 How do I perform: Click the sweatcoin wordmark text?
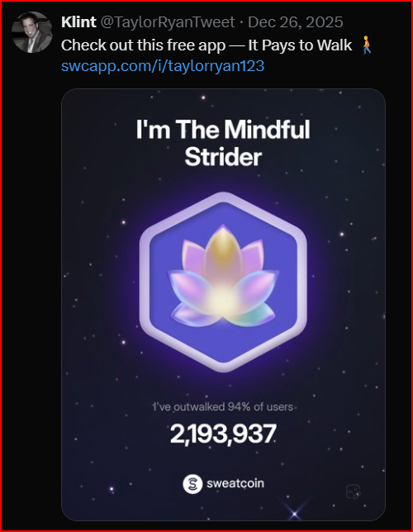click(x=235, y=483)
